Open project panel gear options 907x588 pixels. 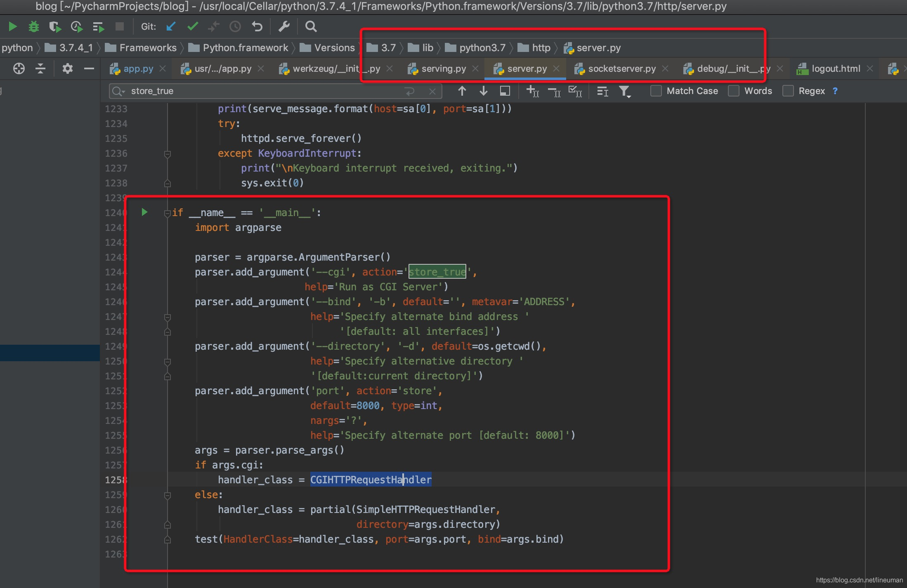pos(68,68)
